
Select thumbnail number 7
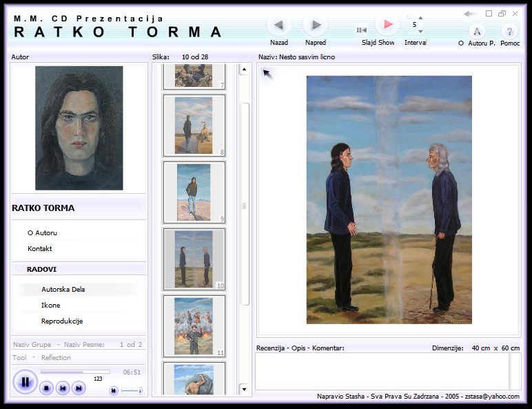point(194,77)
